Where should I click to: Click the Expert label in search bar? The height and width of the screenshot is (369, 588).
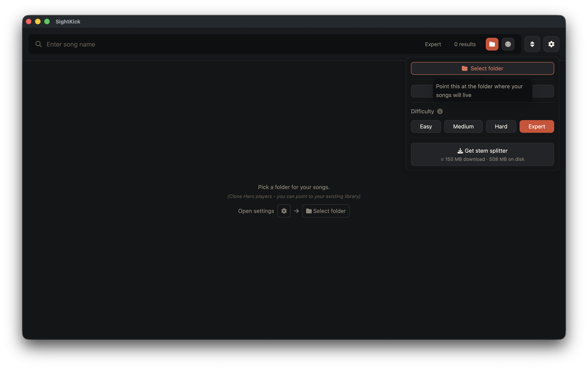pos(433,44)
